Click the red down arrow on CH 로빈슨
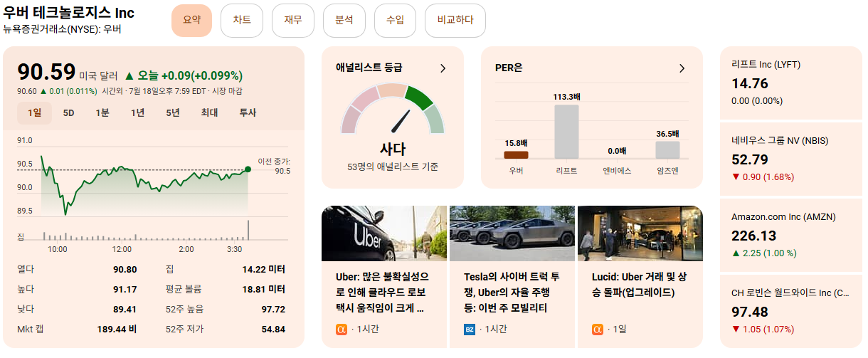 736,330
